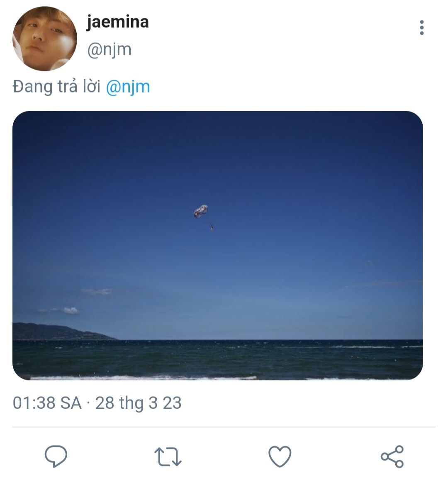This screenshot has width=448, height=483.
Task: Like the tweet with the heart icon
Action: pyautogui.click(x=280, y=456)
